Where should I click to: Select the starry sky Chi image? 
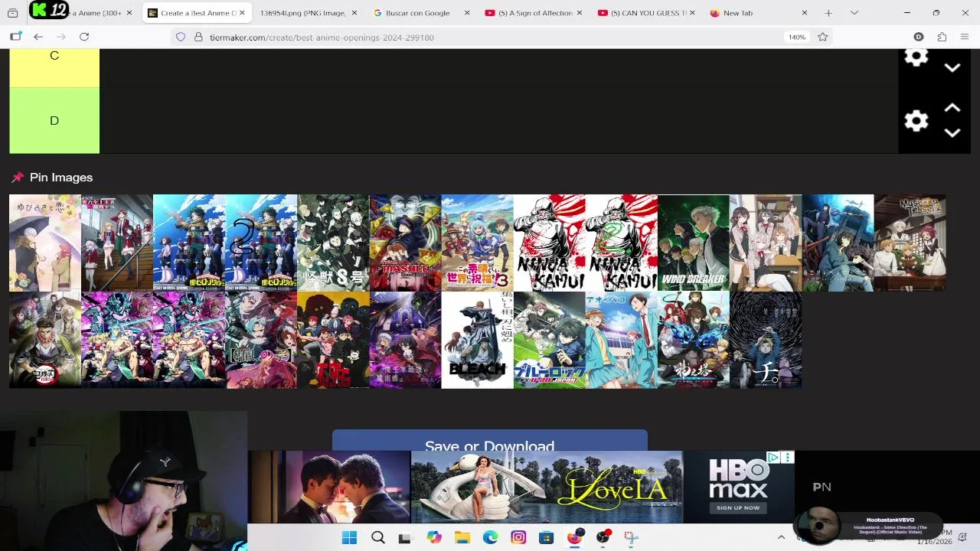point(765,340)
